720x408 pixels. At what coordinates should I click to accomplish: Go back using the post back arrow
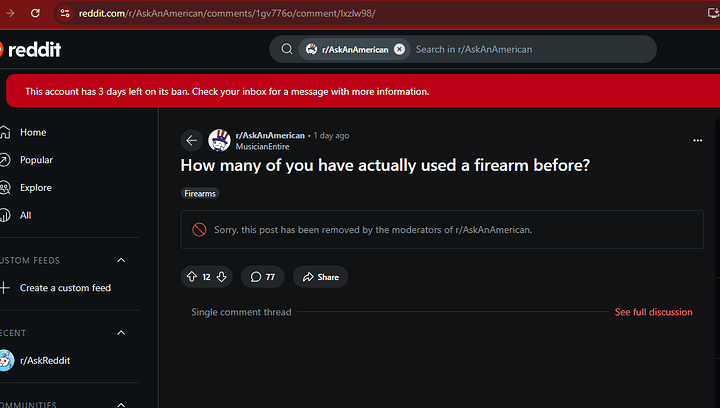pos(191,140)
